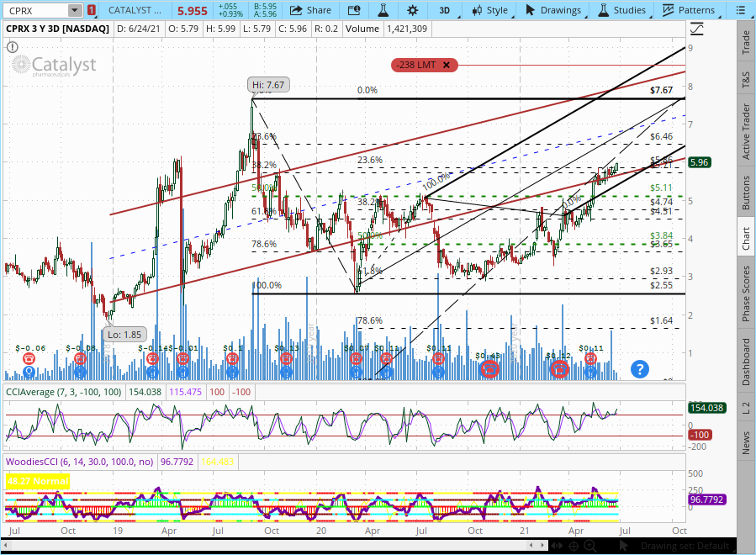Select the Phase Scores side tab
The width and height of the screenshot is (756, 555).
tap(745, 293)
